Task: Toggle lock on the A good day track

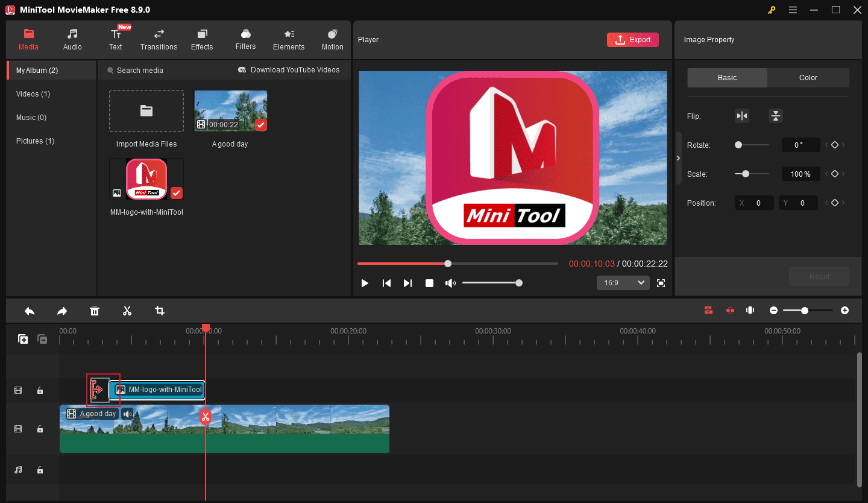Action: tap(40, 429)
